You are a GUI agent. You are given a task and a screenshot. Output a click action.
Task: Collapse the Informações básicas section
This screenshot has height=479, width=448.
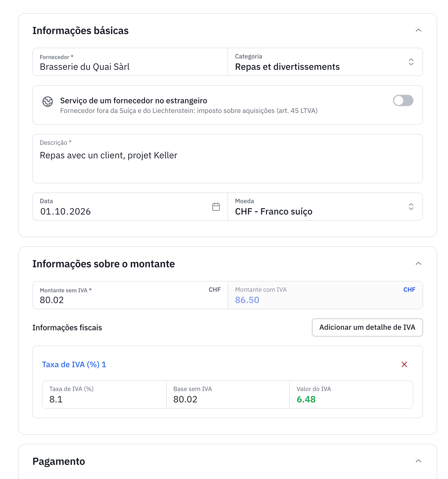pos(419,30)
